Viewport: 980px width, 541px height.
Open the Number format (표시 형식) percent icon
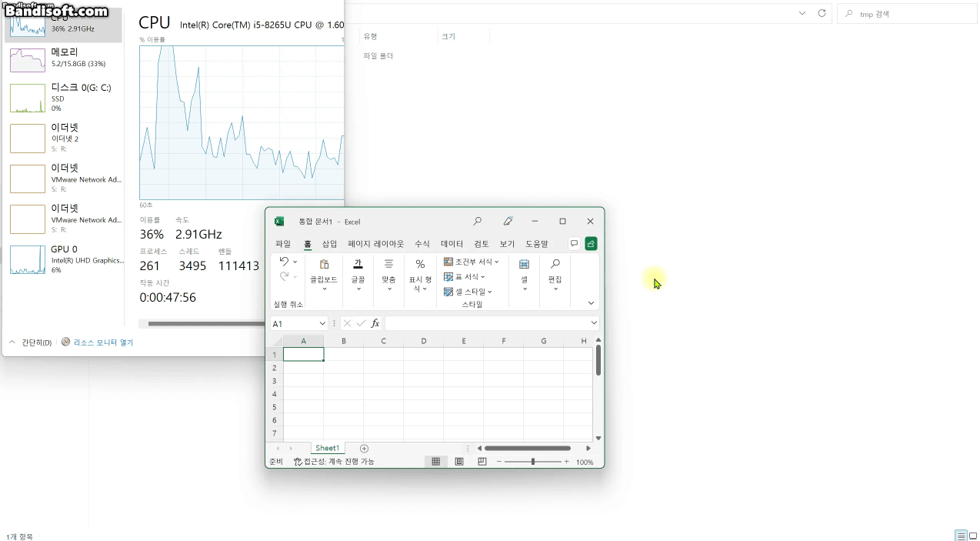click(420, 264)
